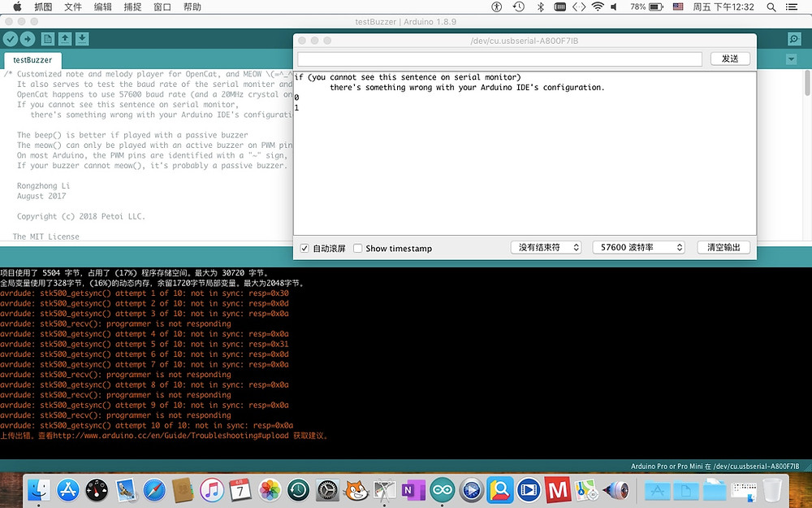Open the 没有结束符 line ending dropdown
Viewport: 812px width, 508px height.
coord(546,248)
